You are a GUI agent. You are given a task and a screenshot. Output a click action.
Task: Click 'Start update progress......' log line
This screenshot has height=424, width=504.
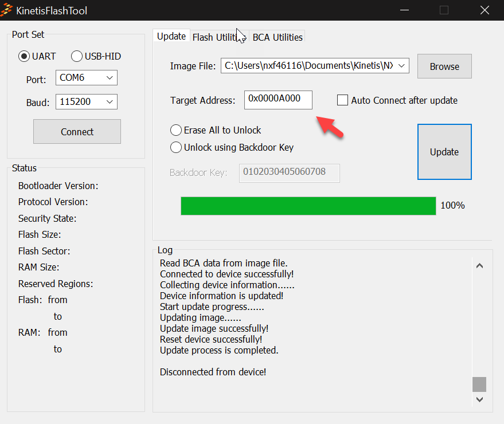(x=212, y=307)
